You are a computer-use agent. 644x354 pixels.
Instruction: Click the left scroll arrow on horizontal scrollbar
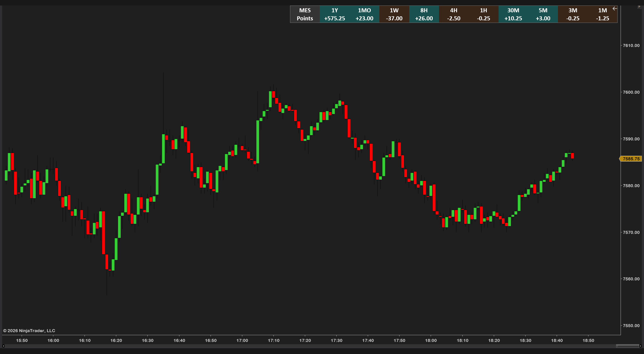pyautogui.click(x=3, y=346)
